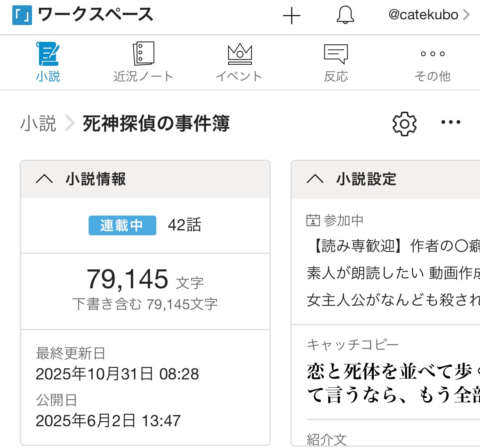The image size is (480, 448).
Task: Open novel settings gear icon
Action: [x=405, y=123]
